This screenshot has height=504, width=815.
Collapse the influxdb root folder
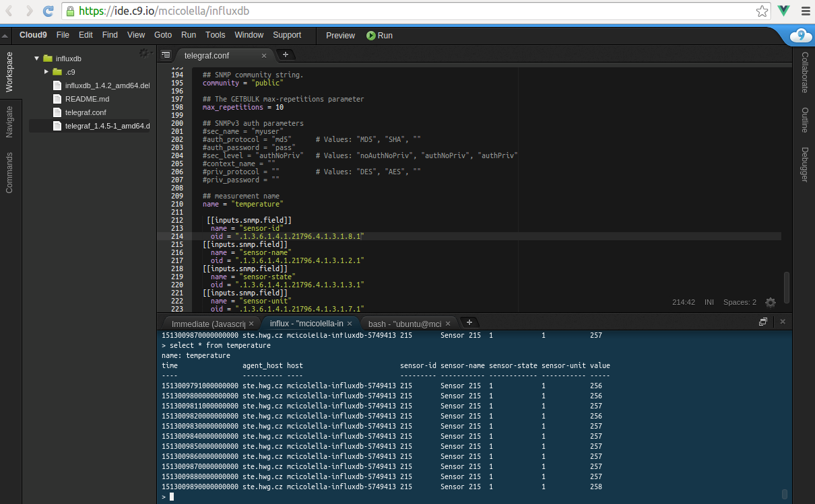36,59
